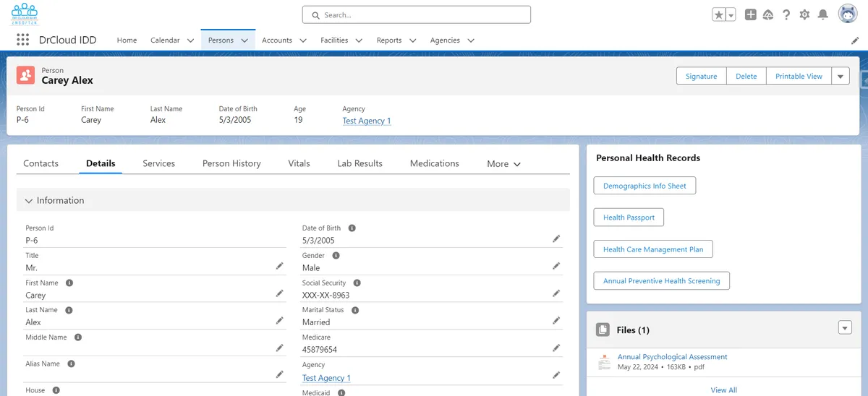
Task: Click info icon next to Date of Birth
Action: tap(352, 228)
